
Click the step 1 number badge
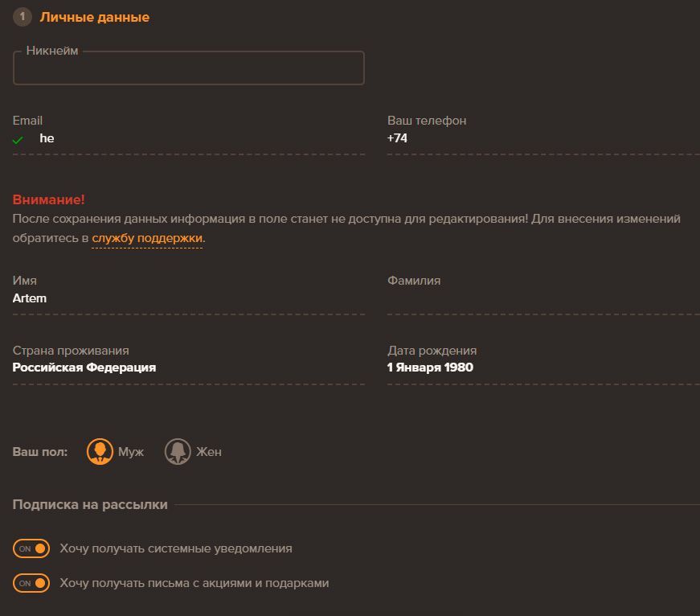coord(22,17)
